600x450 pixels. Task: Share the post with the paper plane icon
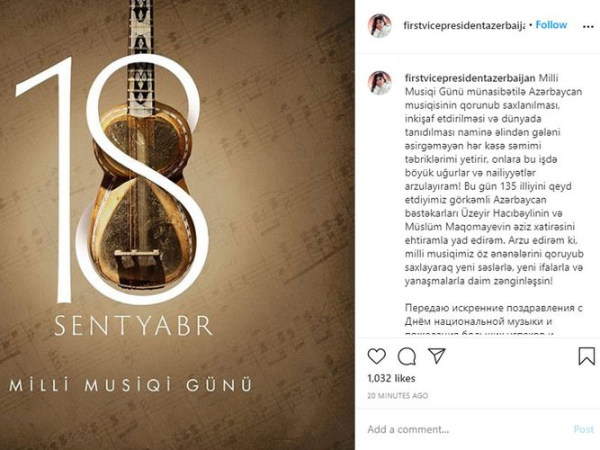436,356
